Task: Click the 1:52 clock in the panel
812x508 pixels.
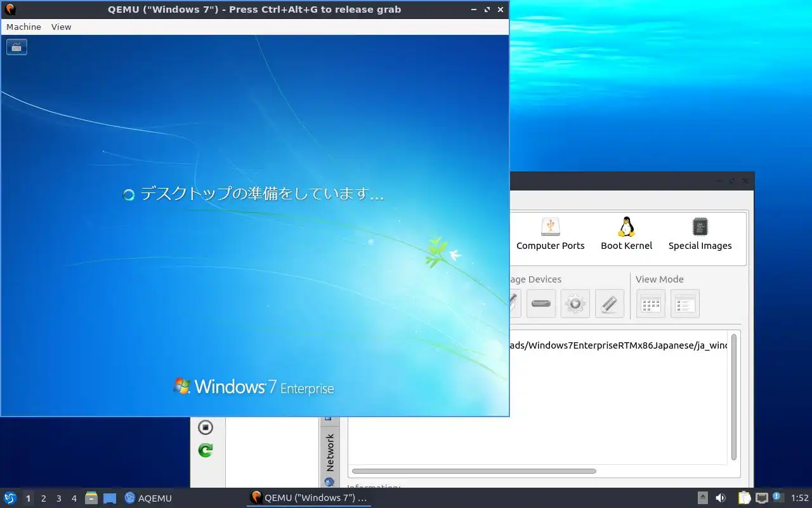Action: [800, 498]
